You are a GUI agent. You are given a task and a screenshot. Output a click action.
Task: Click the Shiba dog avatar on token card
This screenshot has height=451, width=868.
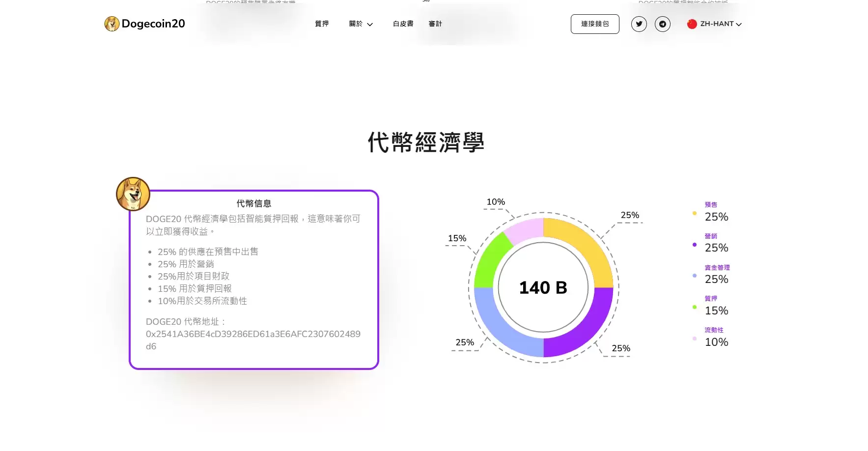pos(133,194)
